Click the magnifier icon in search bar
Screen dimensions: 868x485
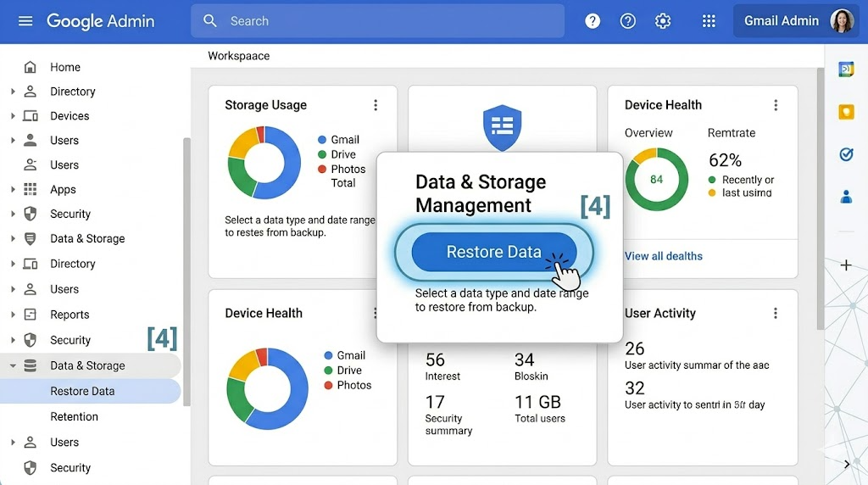coord(210,21)
